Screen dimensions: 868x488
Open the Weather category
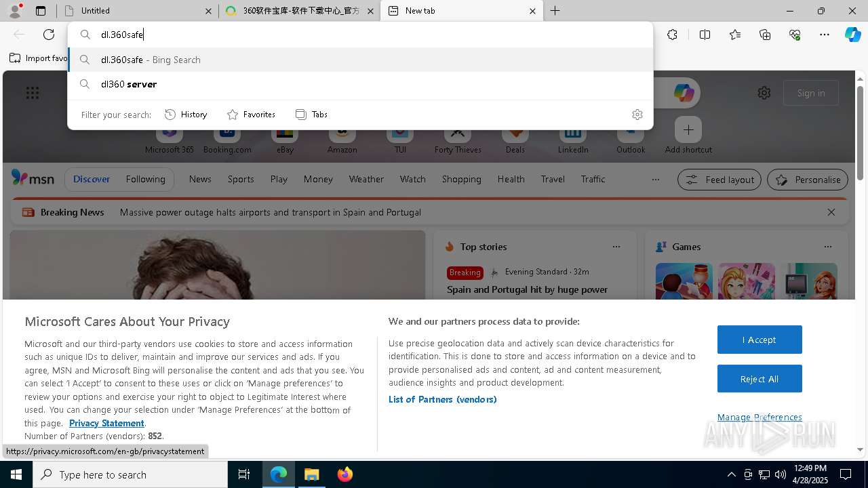(366, 179)
